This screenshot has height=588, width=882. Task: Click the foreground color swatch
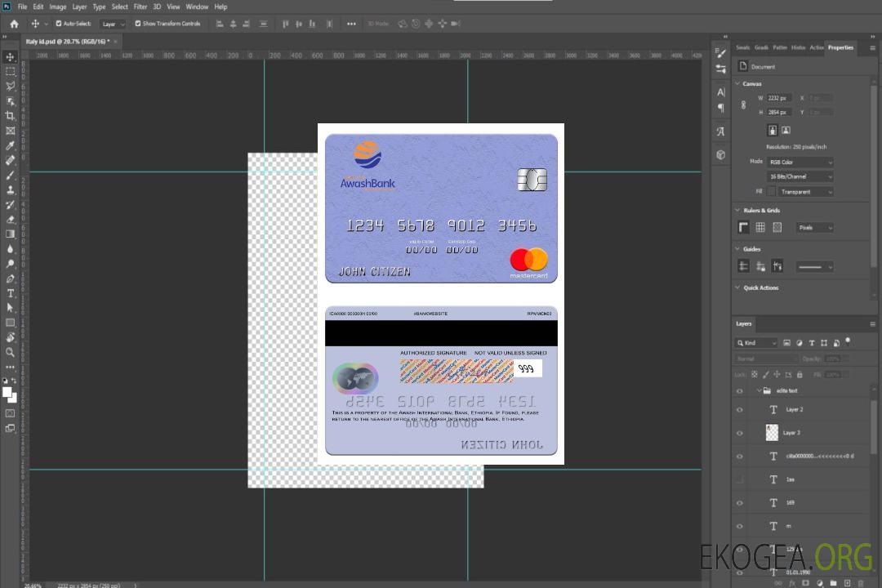click(x=7, y=393)
